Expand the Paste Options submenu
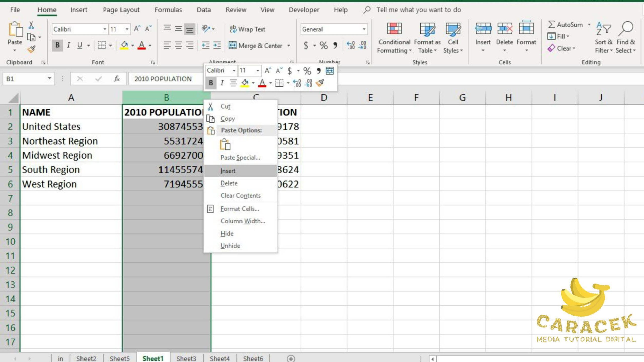This screenshot has height=362, width=644. pos(242,130)
